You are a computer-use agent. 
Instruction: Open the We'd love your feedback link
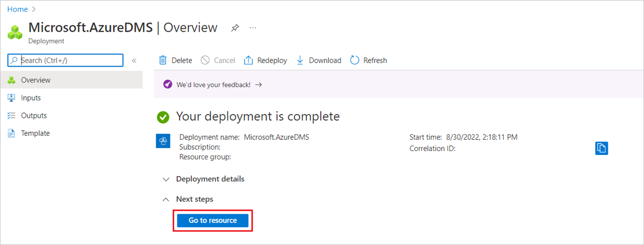click(214, 85)
